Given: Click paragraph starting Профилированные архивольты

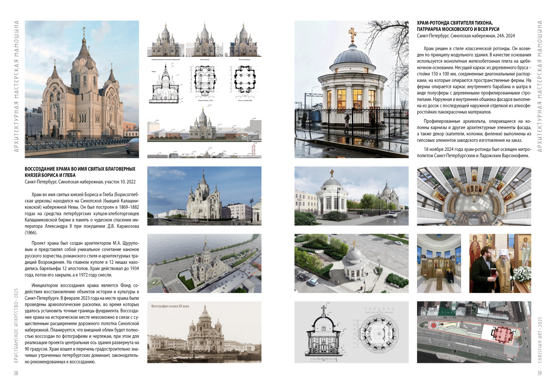Looking at the screenshot, I should 474,131.
